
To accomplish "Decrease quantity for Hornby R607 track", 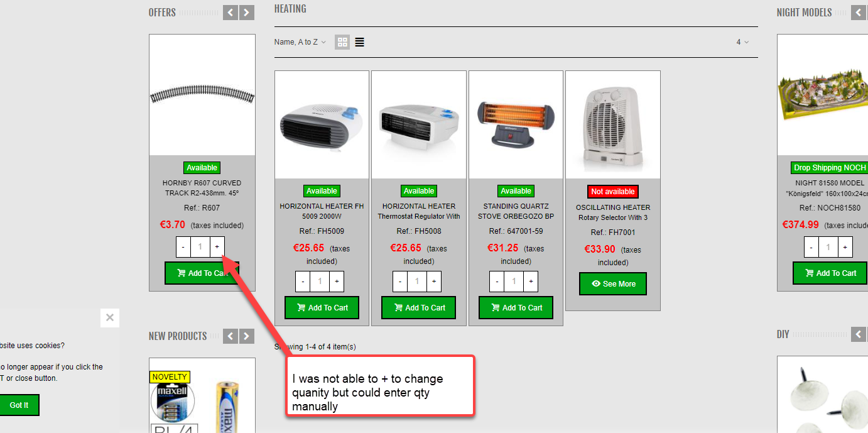I will point(183,247).
